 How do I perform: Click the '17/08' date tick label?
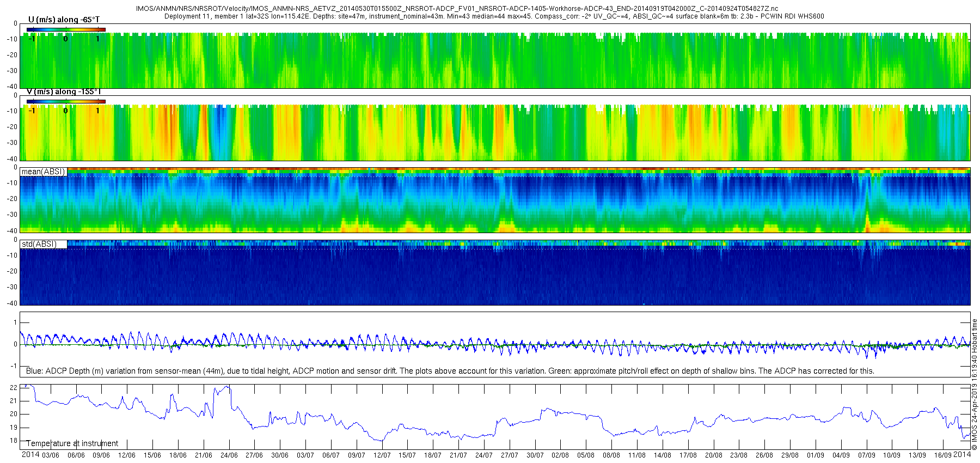(688, 455)
